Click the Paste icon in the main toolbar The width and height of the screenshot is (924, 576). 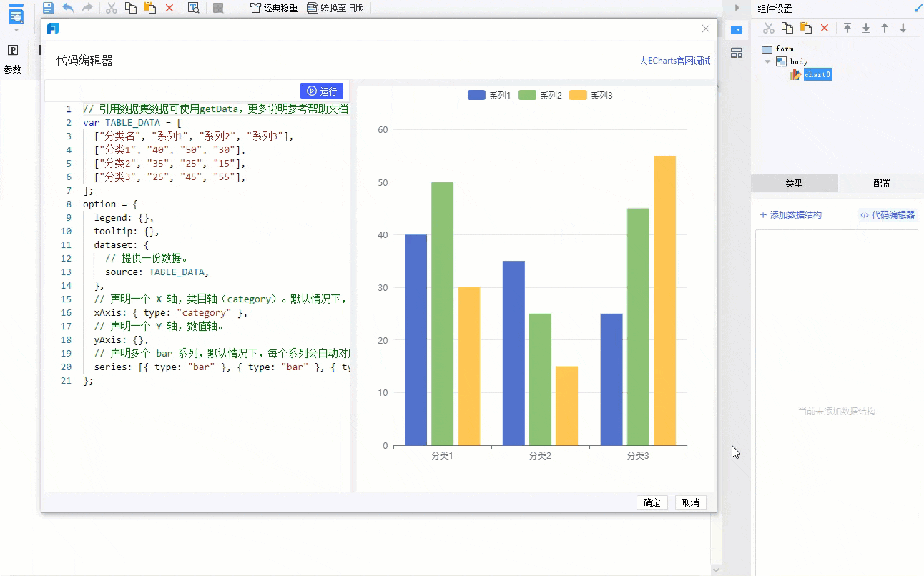pyautogui.click(x=150, y=8)
